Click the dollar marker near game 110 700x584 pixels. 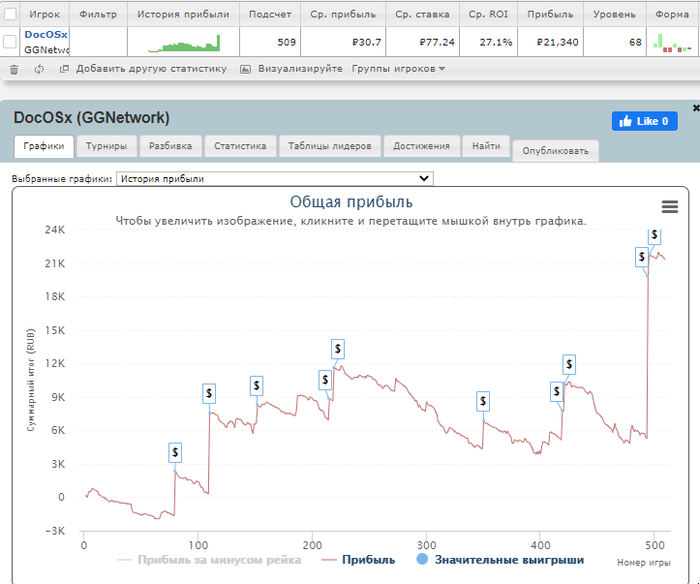[209, 394]
